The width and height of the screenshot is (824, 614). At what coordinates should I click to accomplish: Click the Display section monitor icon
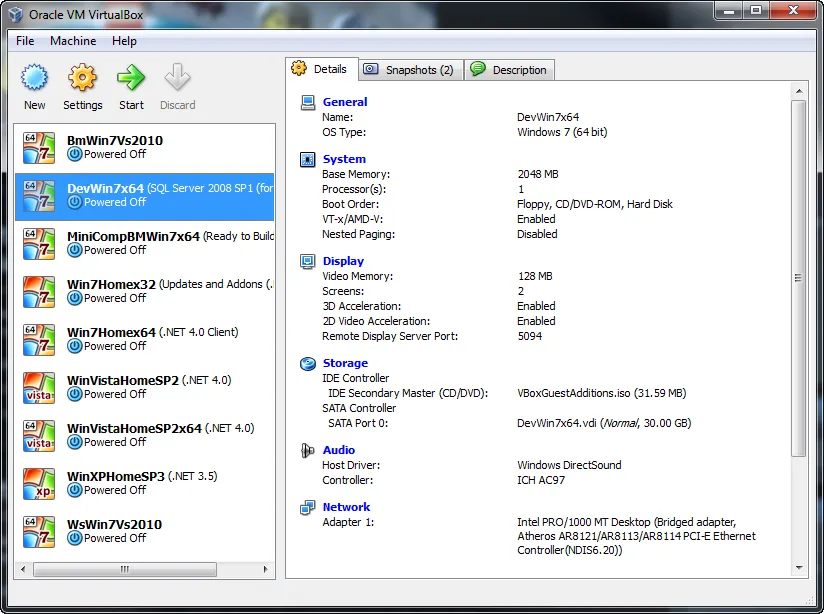307,261
